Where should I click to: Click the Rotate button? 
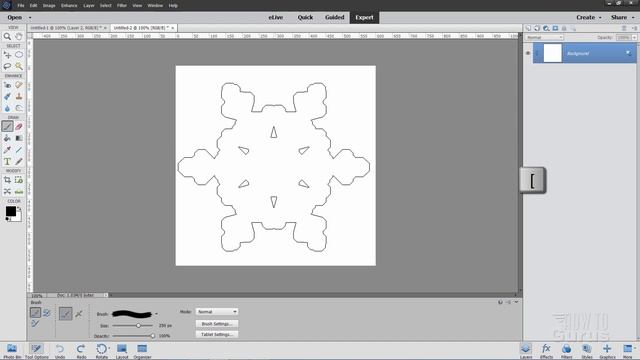pos(102,350)
